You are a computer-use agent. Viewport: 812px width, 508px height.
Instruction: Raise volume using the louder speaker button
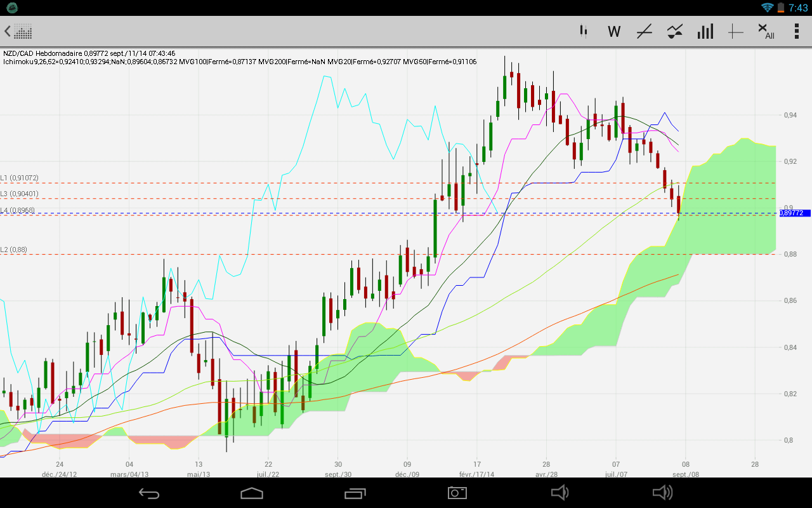click(x=663, y=493)
